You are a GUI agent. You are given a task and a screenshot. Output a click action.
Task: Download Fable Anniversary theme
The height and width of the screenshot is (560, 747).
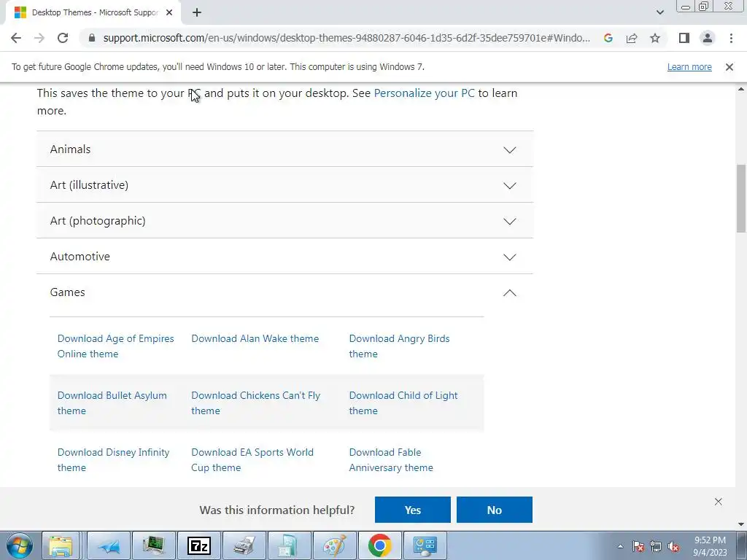[x=391, y=459]
